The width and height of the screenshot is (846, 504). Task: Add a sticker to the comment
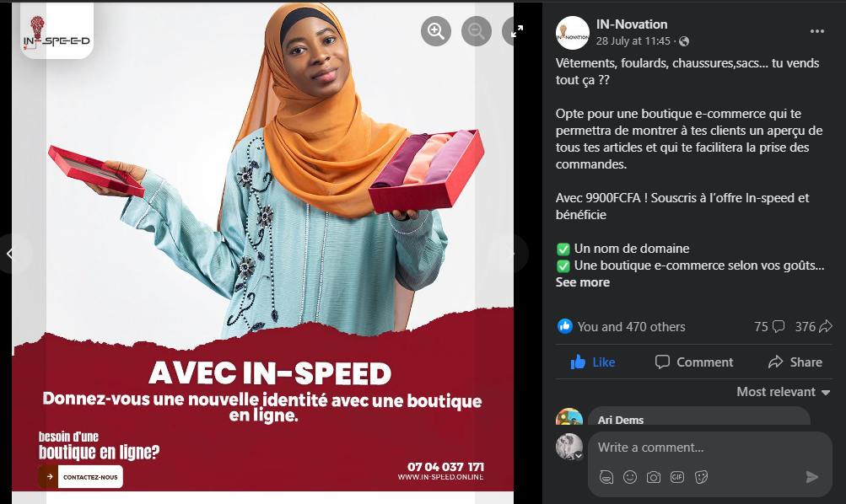701,477
